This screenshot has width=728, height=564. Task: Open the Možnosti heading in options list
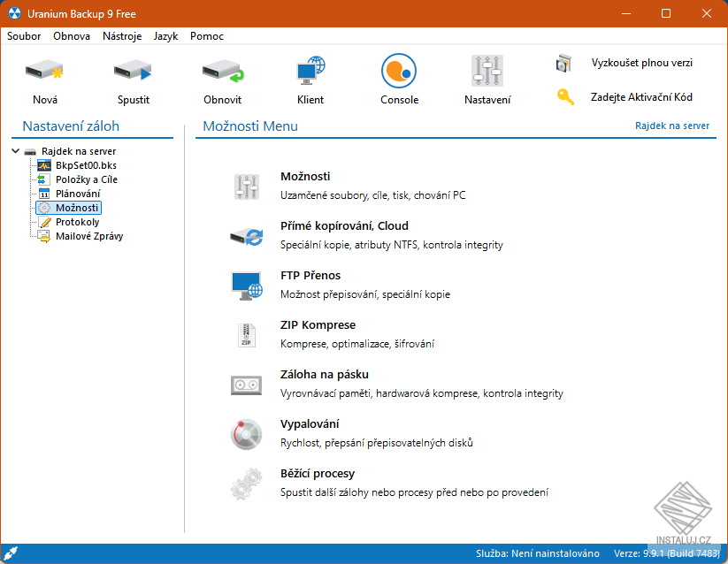coord(305,176)
